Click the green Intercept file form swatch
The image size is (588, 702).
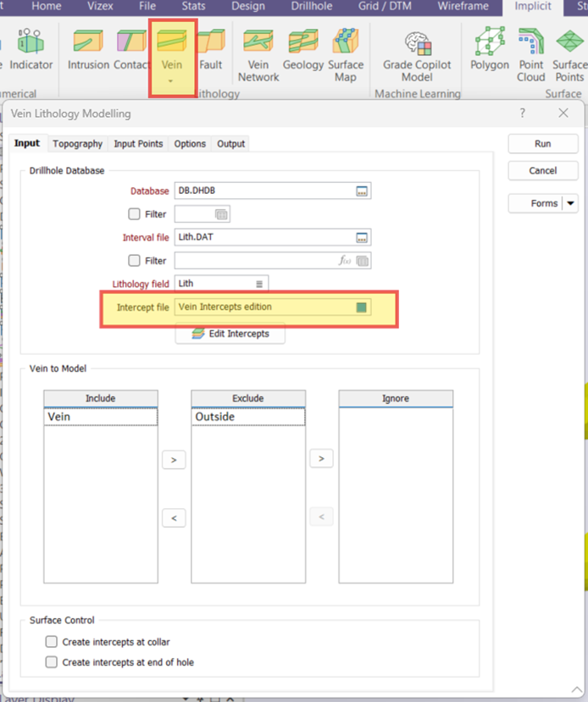[x=362, y=307]
